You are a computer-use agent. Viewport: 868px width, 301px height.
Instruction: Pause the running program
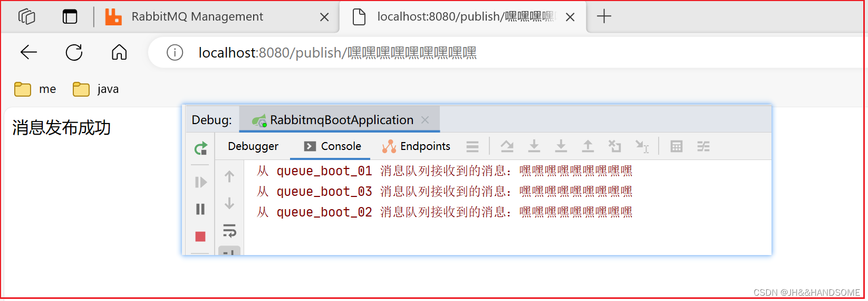tap(200, 209)
